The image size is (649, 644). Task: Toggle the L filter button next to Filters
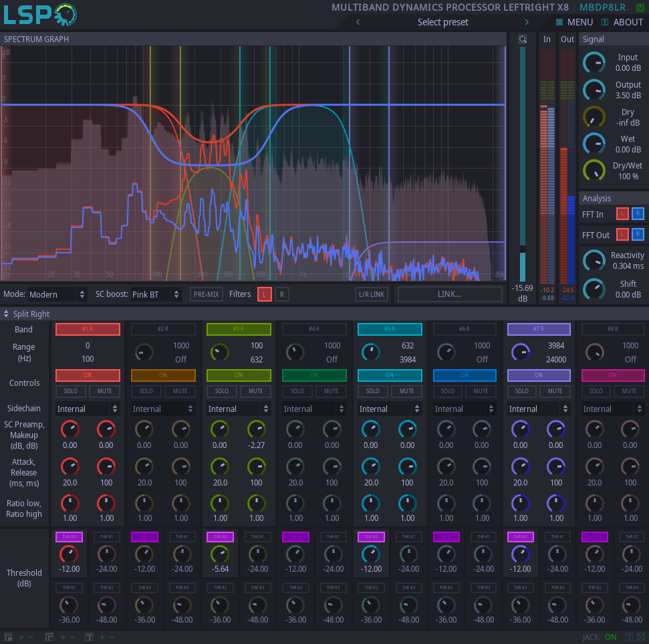click(x=265, y=294)
